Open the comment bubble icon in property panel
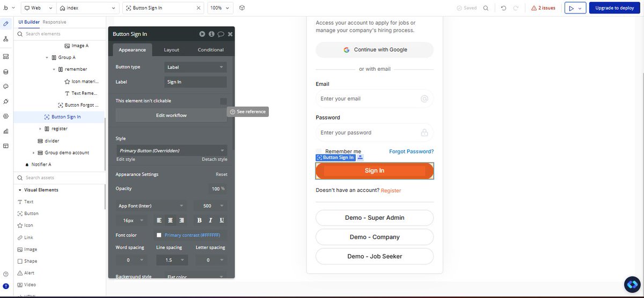The width and height of the screenshot is (644, 298). pyautogui.click(x=221, y=34)
